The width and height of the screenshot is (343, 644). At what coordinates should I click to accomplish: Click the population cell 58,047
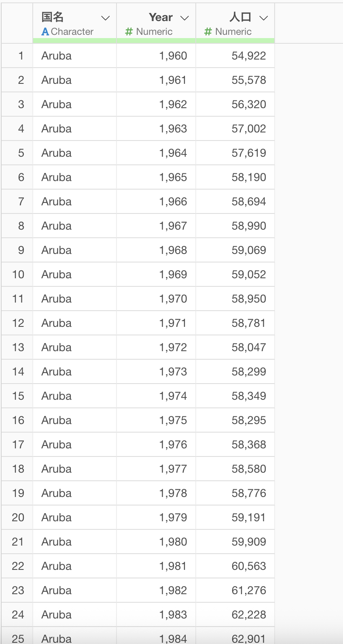(x=249, y=348)
